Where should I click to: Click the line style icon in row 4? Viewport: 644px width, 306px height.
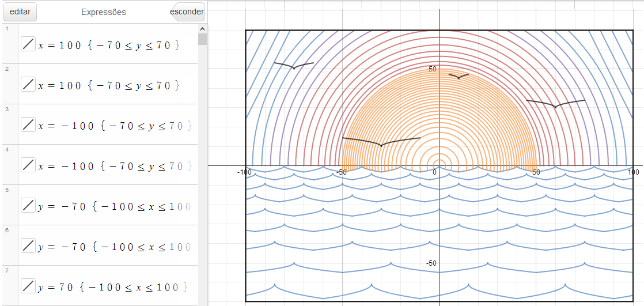click(x=28, y=165)
